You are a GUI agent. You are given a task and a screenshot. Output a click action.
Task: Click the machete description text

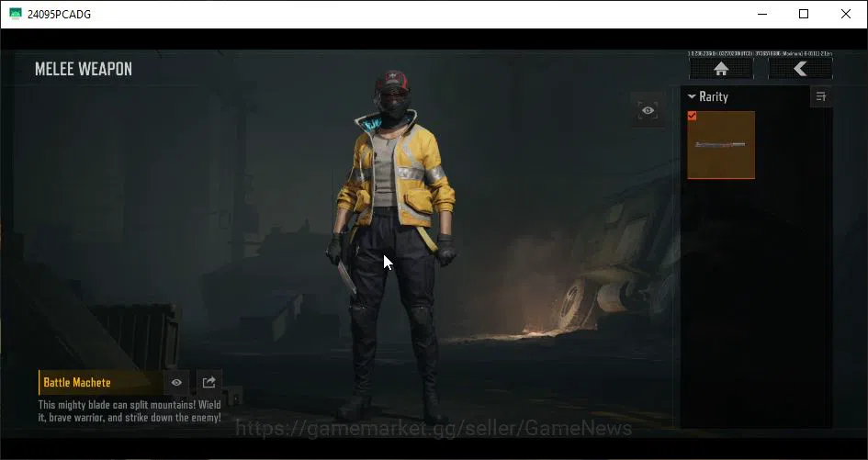click(130, 411)
